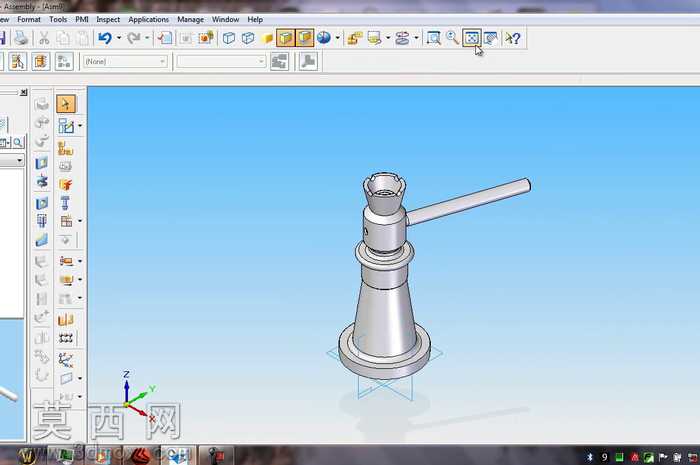Click the Bluetooth icon in system tray
Image resolution: width=700 pixels, height=465 pixels.
click(x=589, y=457)
